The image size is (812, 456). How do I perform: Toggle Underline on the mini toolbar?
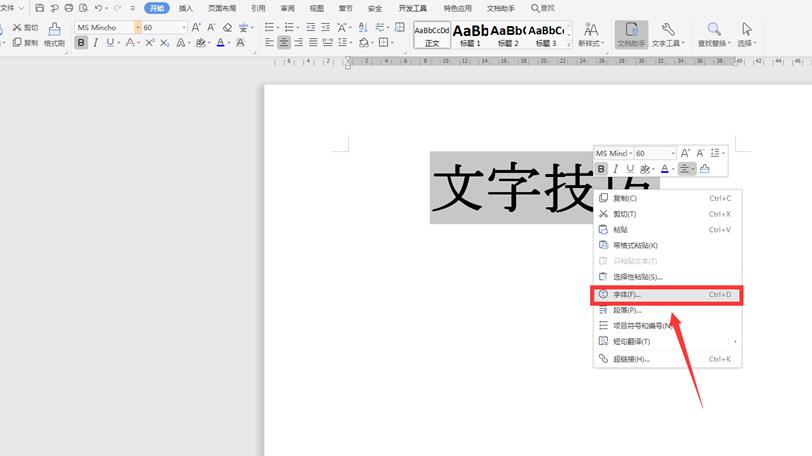coord(630,169)
